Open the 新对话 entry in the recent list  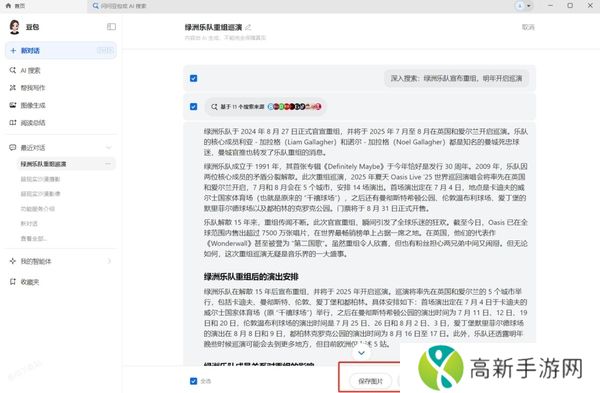point(29,223)
